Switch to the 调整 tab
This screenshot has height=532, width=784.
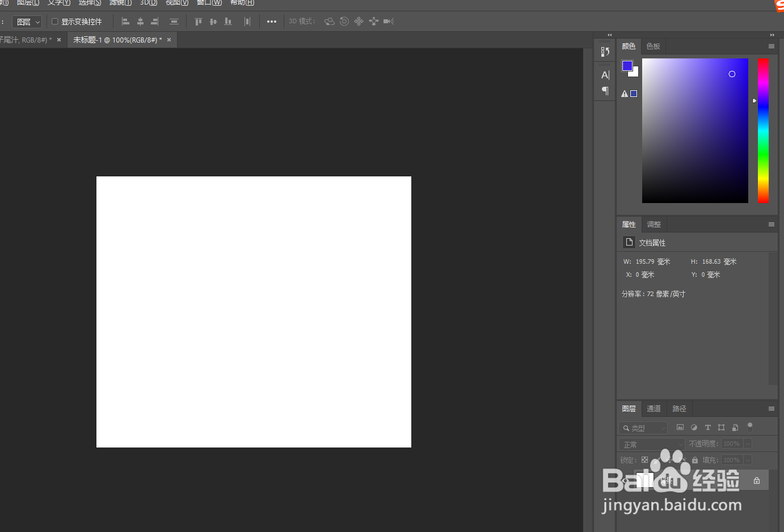coord(654,225)
